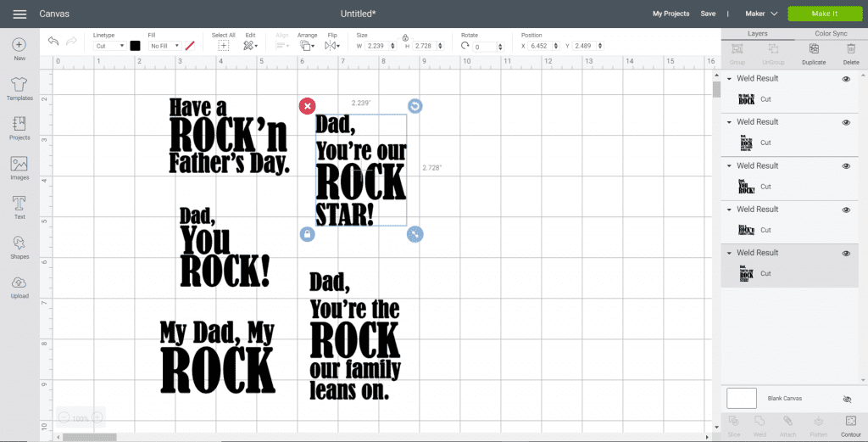The image size is (868, 442).
Task: Click the horizontal canvas scrollbar
Action: 90,437
